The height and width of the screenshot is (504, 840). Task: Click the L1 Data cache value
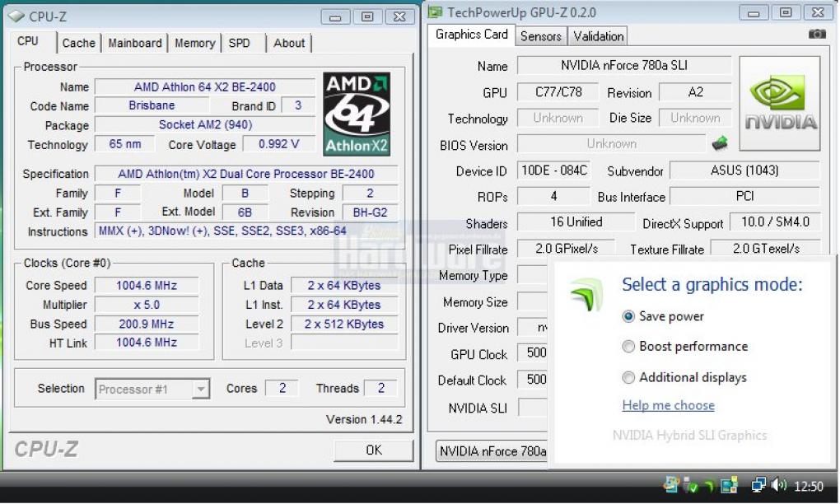click(344, 286)
